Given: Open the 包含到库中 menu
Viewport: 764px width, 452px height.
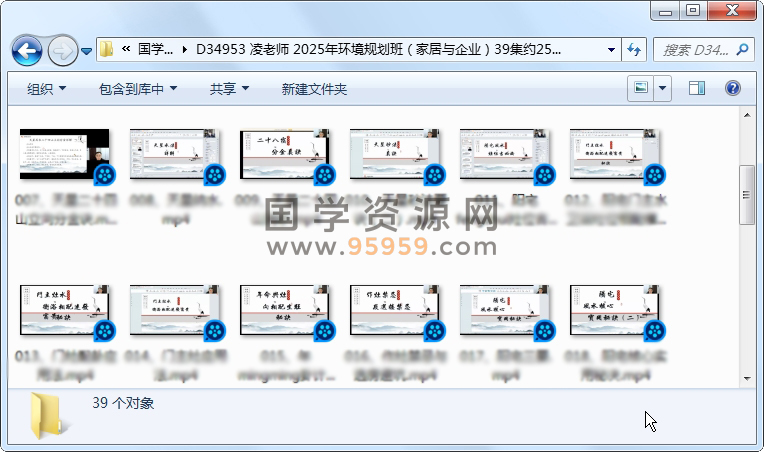Looking at the screenshot, I should 138,89.
